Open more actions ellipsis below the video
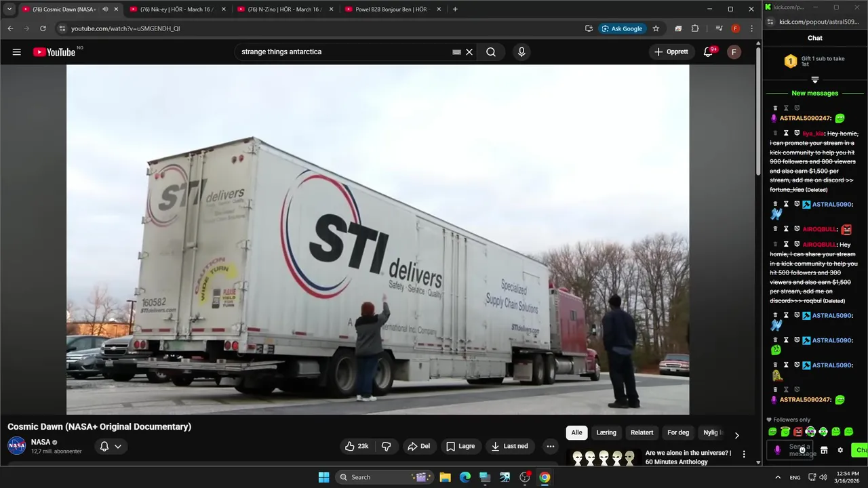The height and width of the screenshot is (488, 868). pyautogui.click(x=550, y=446)
